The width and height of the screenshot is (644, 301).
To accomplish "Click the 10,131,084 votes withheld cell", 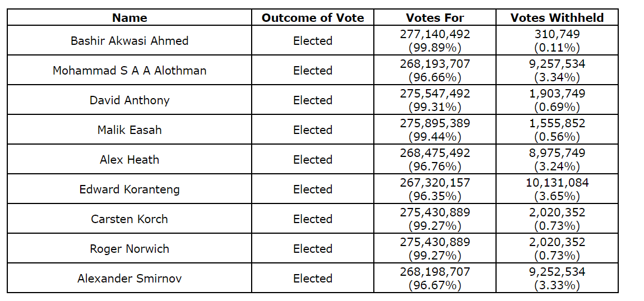I will coord(557,183).
